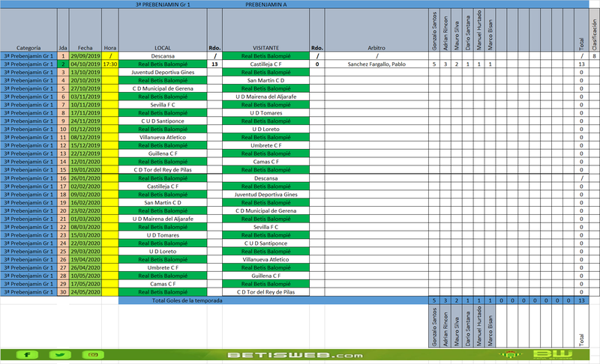This screenshot has width=600, height=364.
Task: Click the Real Betis crest logo in the footer
Action: pyautogui.click(x=510, y=355)
